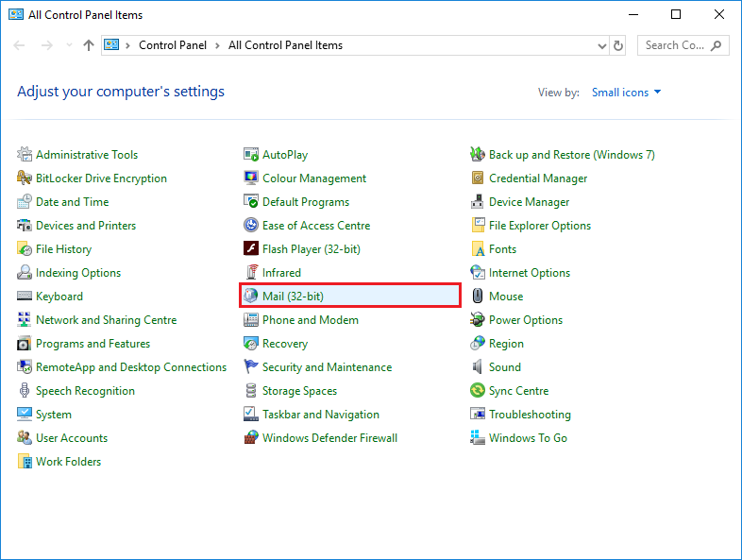Viewport: 742px width, 560px height.
Task: Open the RemoteApp and Desktop Connections link
Action: [x=131, y=367]
